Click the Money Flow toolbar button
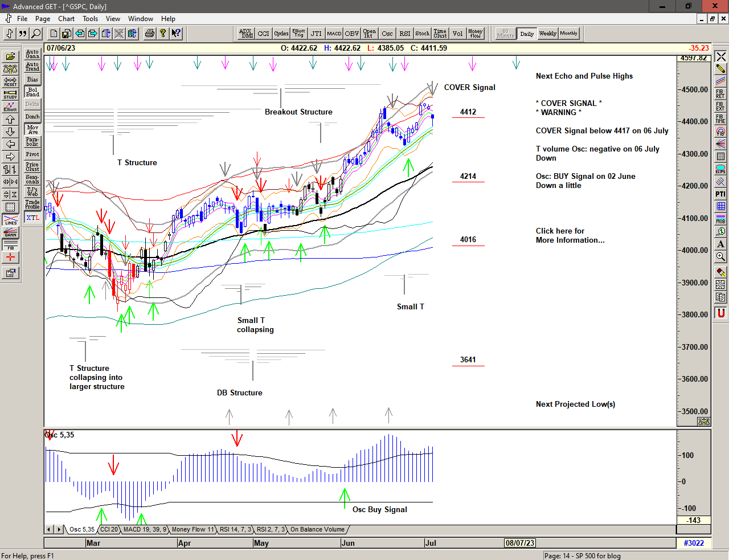 [475, 34]
